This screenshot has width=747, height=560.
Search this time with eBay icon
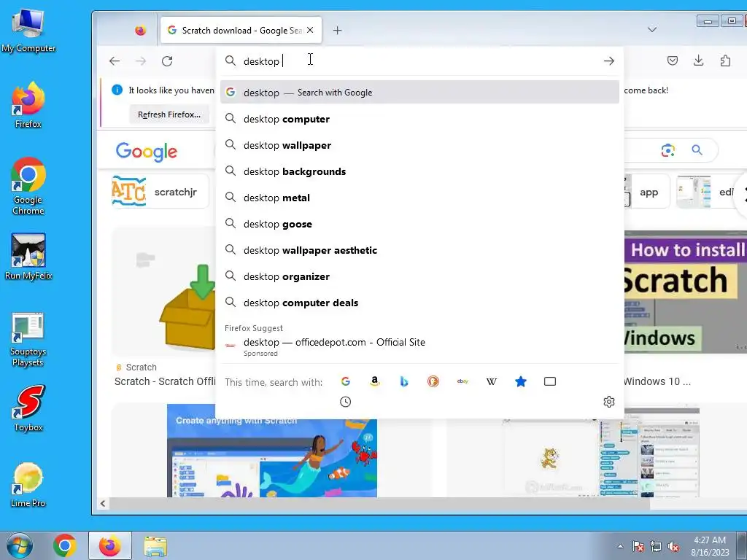[x=462, y=381]
